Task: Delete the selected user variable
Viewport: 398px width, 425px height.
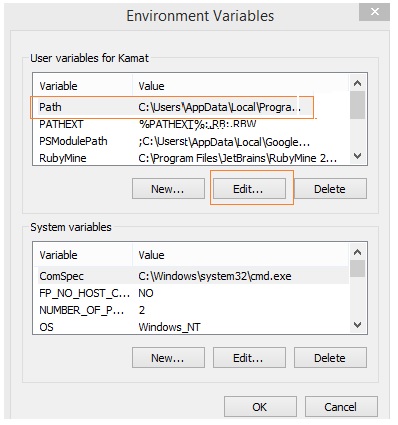Action: click(x=330, y=189)
